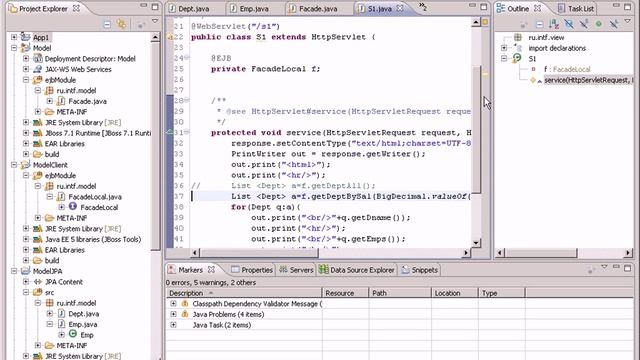The width and height of the screenshot is (640, 360).
Task: Sort markers by Type column
Action: click(x=502, y=293)
